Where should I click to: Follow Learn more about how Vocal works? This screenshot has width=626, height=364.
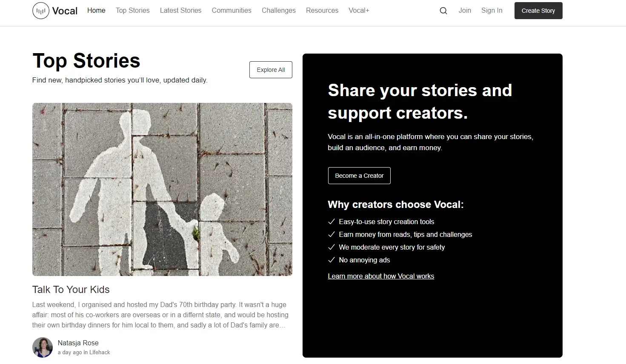point(381,276)
